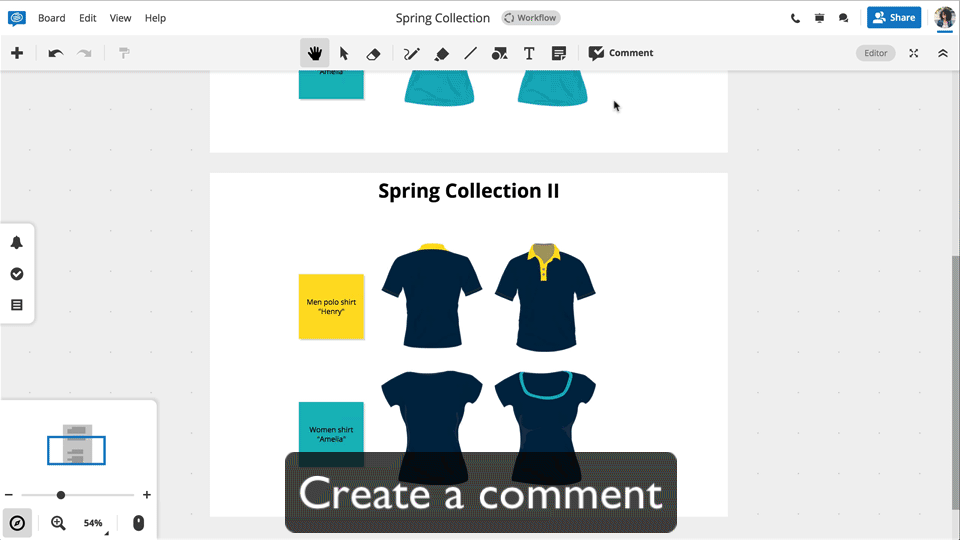Select the arrow Select tool
This screenshot has height=540, width=960.
click(x=344, y=53)
